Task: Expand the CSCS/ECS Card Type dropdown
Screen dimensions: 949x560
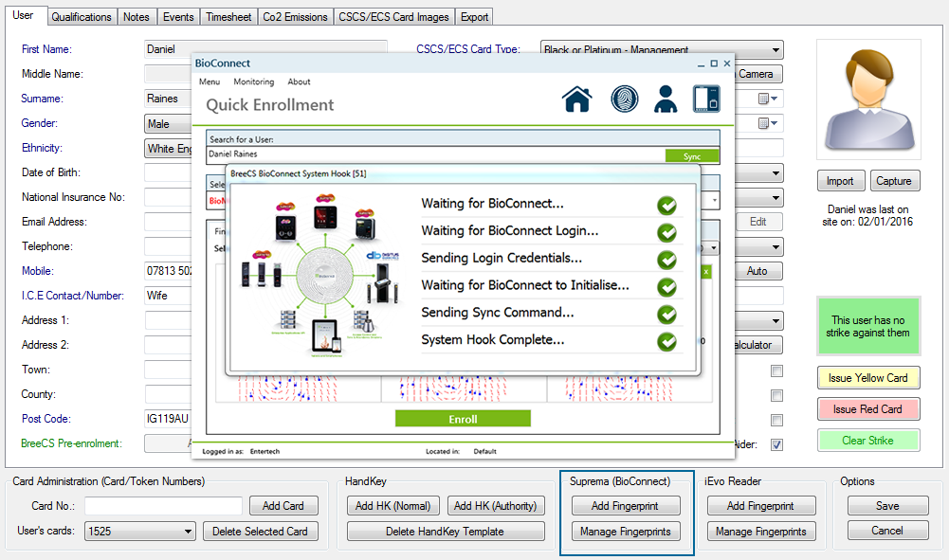Action: [776, 50]
